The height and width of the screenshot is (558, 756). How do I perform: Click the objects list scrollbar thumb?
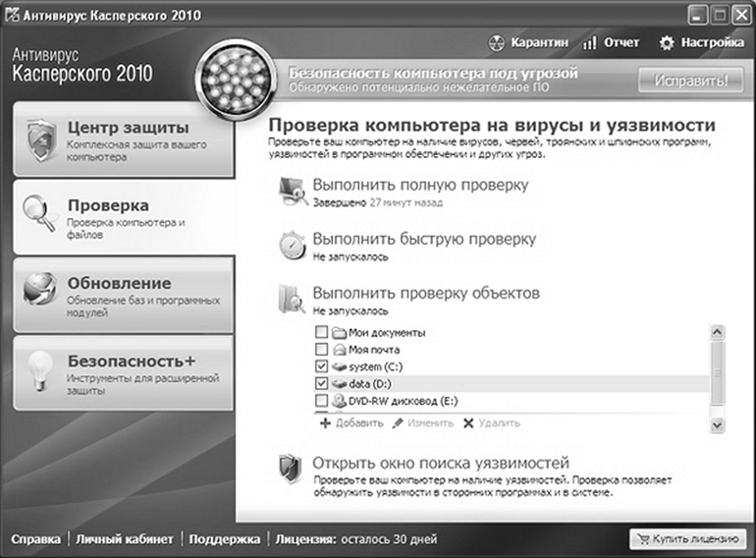click(x=717, y=372)
